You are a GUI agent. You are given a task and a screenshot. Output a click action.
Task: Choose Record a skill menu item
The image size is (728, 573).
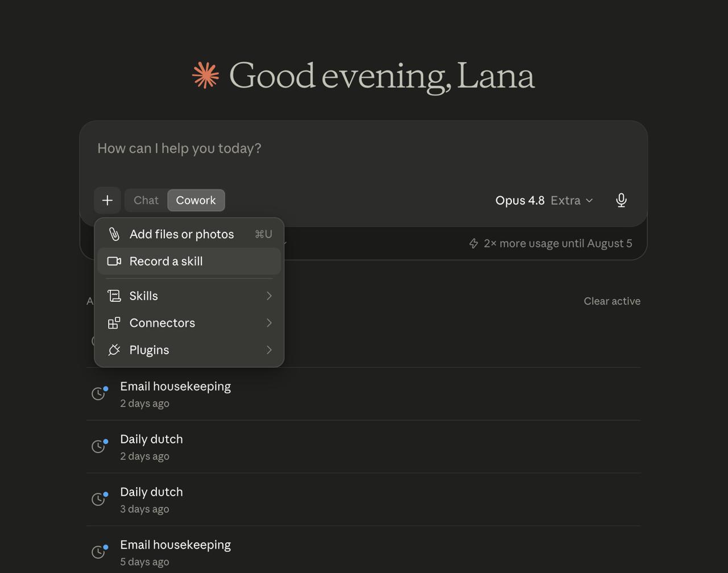click(189, 261)
